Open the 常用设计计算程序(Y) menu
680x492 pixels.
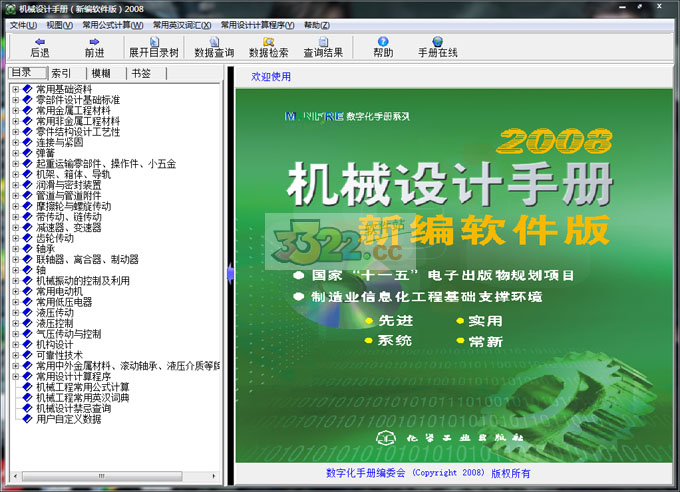(258, 25)
